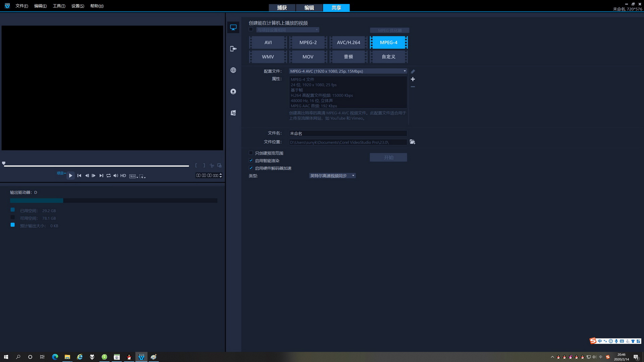644x362 pixels.
Task: Choose the Disc output category icon
Action: 233,92
